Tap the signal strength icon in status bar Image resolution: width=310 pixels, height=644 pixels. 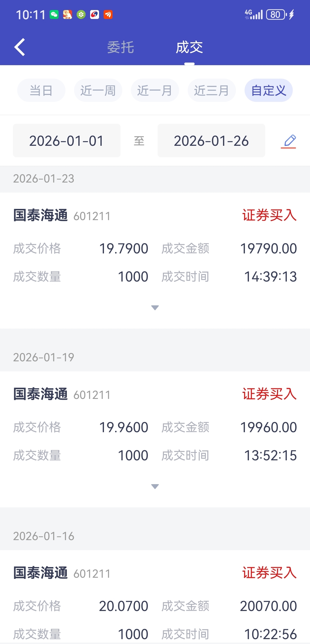click(x=254, y=14)
